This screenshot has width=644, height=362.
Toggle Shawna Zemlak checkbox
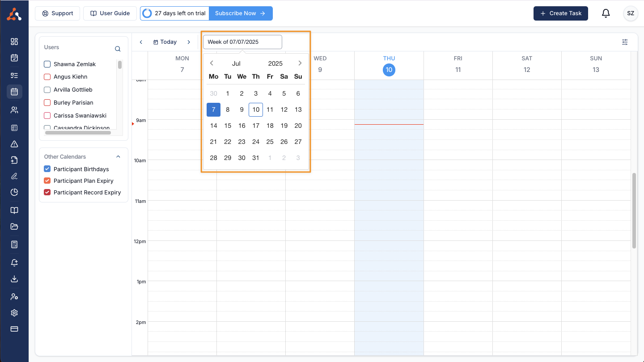47,64
